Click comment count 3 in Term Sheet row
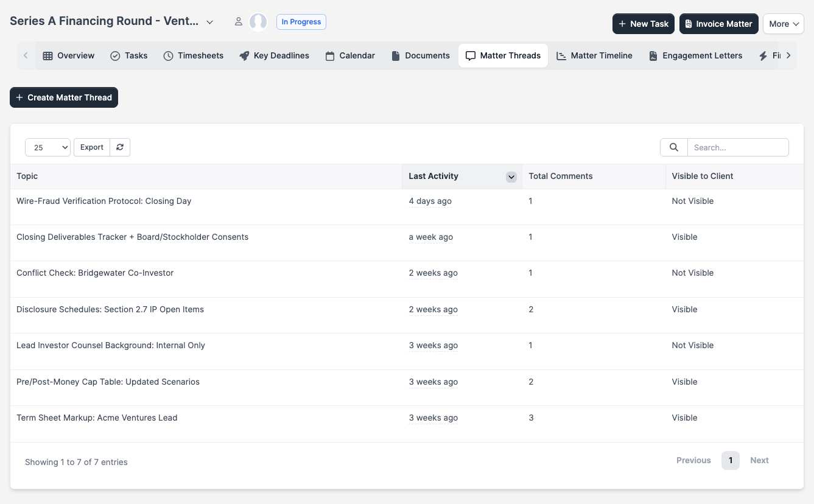The width and height of the screenshot is (814, 504). pos(532,418)
